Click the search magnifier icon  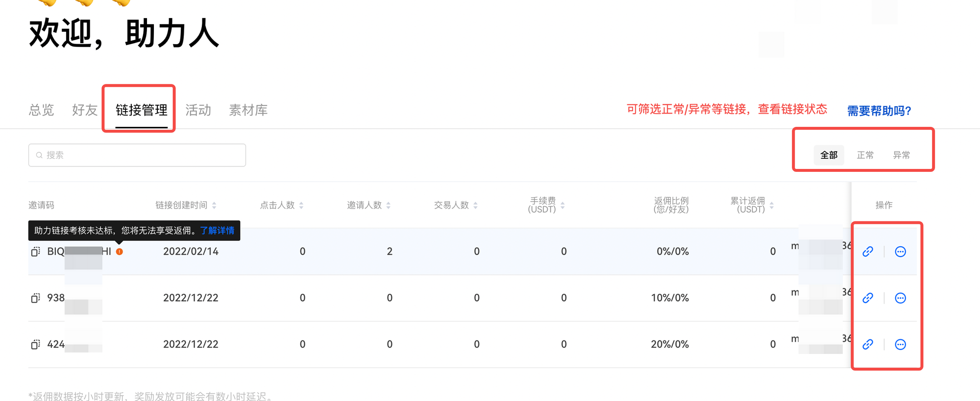[x=39, y=155]
